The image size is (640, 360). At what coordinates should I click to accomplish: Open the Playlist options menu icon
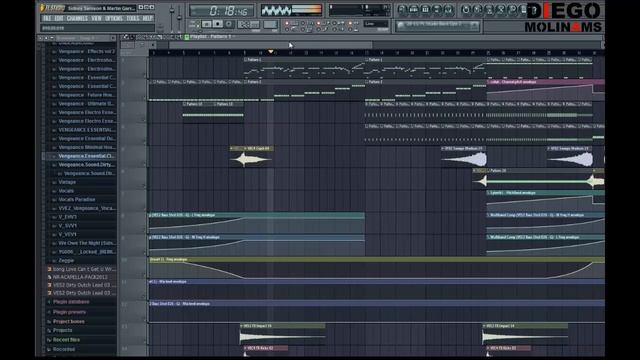pyautogui.click(x=126, y=37)
